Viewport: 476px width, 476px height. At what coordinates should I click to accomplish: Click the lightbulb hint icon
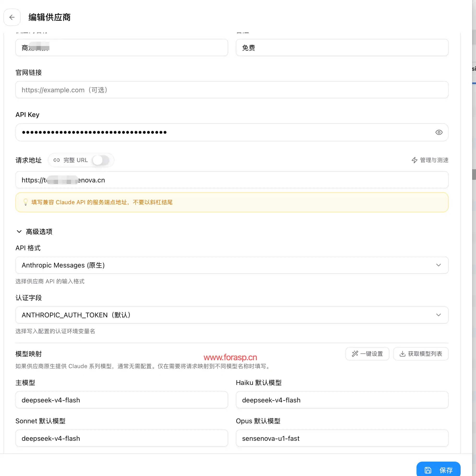25,202
